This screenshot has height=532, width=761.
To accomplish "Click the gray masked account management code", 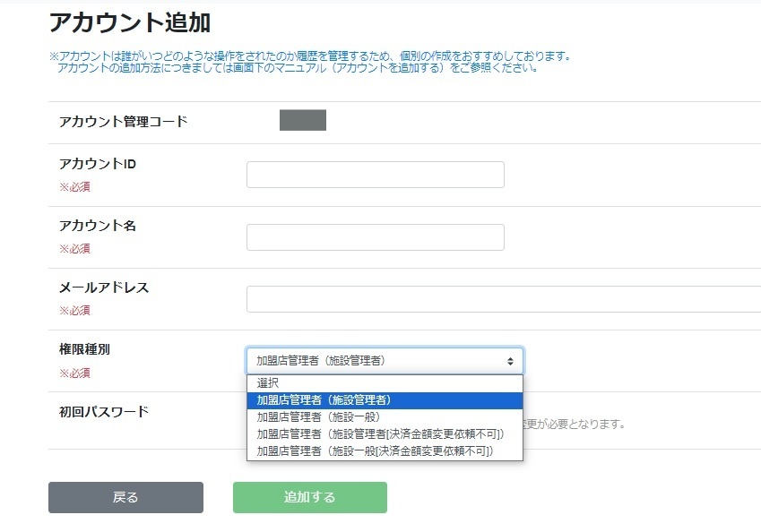I will coord(303,120).
